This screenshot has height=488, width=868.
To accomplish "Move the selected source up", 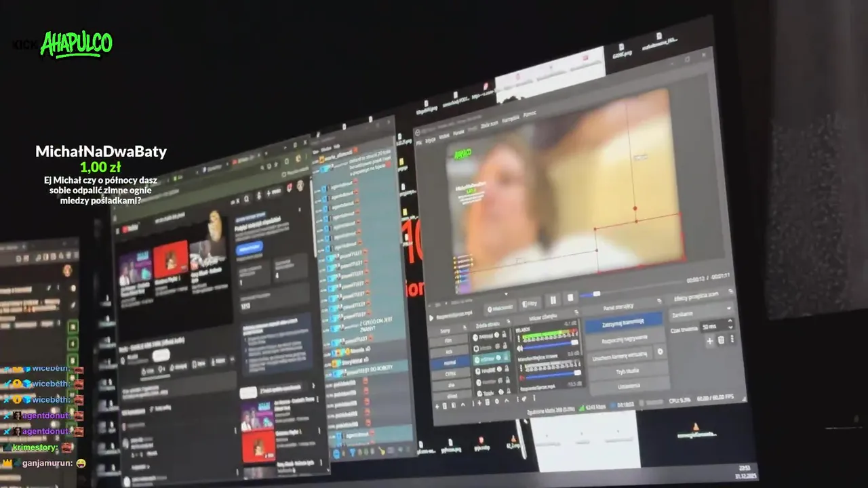I will [507, 401].
